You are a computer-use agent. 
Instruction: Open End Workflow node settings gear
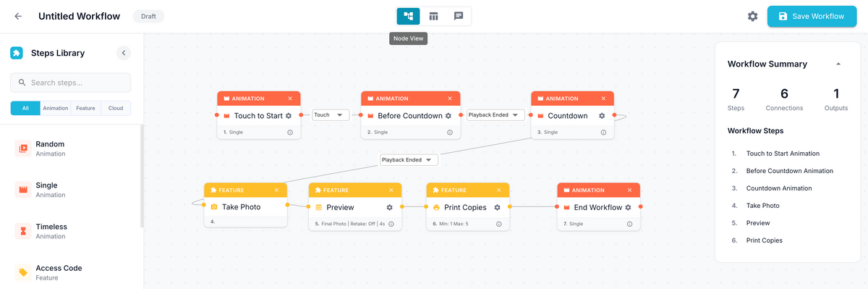(x=629, y=207)
